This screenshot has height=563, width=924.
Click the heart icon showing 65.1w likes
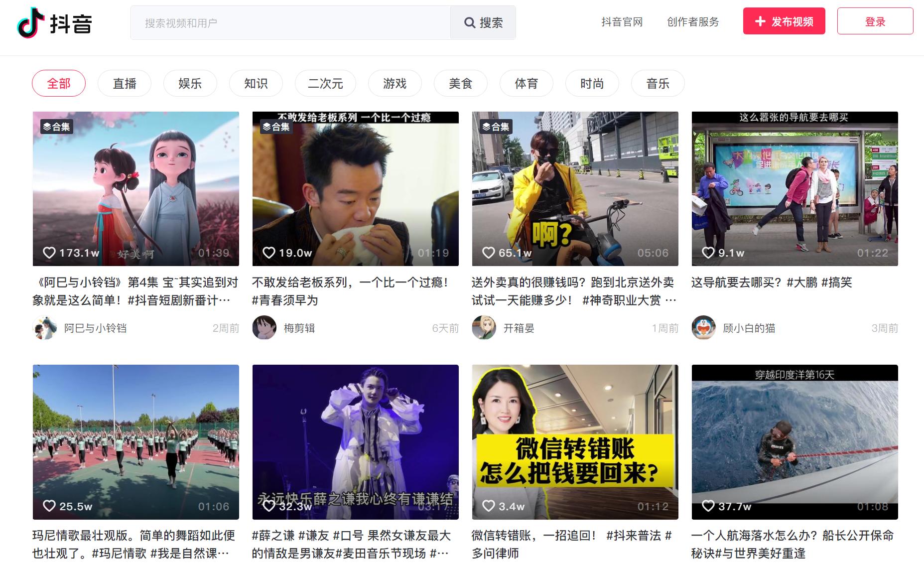(488, 253)
